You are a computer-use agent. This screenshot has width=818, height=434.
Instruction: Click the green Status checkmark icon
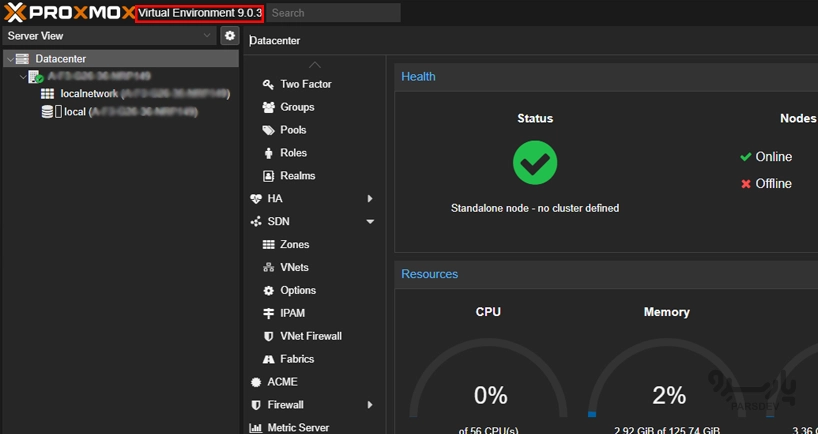pos(535,163)
